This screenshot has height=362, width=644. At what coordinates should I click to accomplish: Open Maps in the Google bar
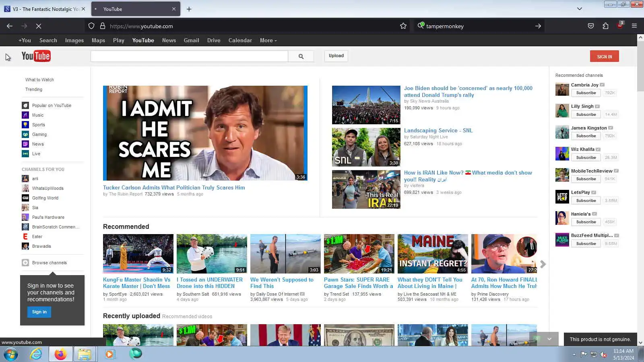tap(98, 40)
